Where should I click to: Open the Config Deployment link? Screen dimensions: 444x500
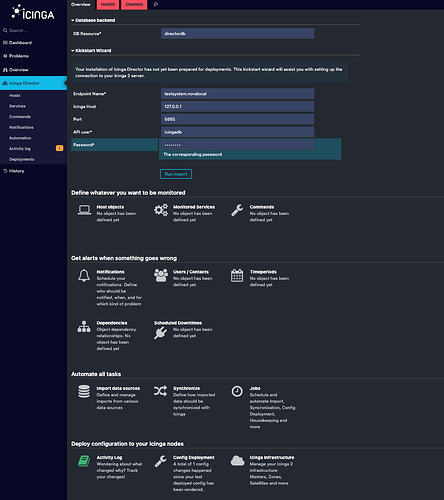tap(194, 458)
